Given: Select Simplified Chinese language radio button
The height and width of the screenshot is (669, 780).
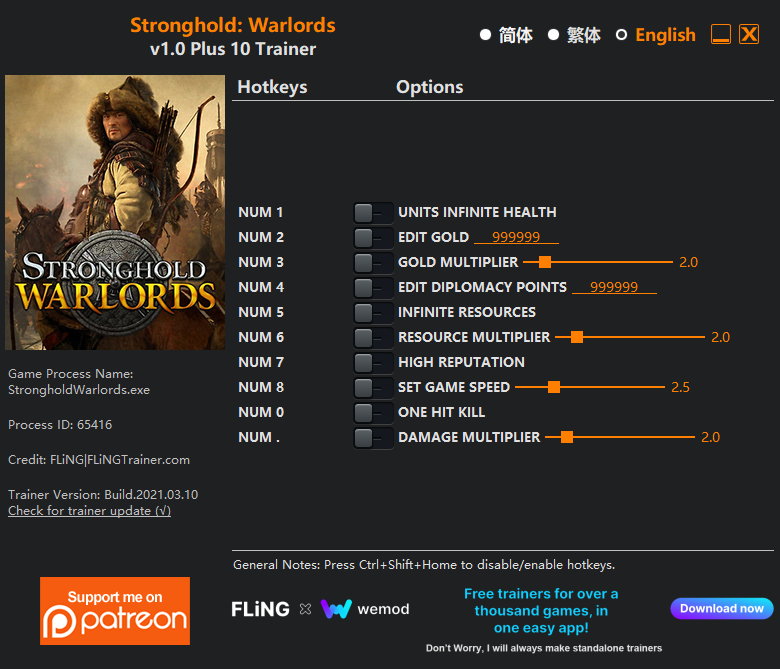Looking at the screenshot, I should pos(486,35).
